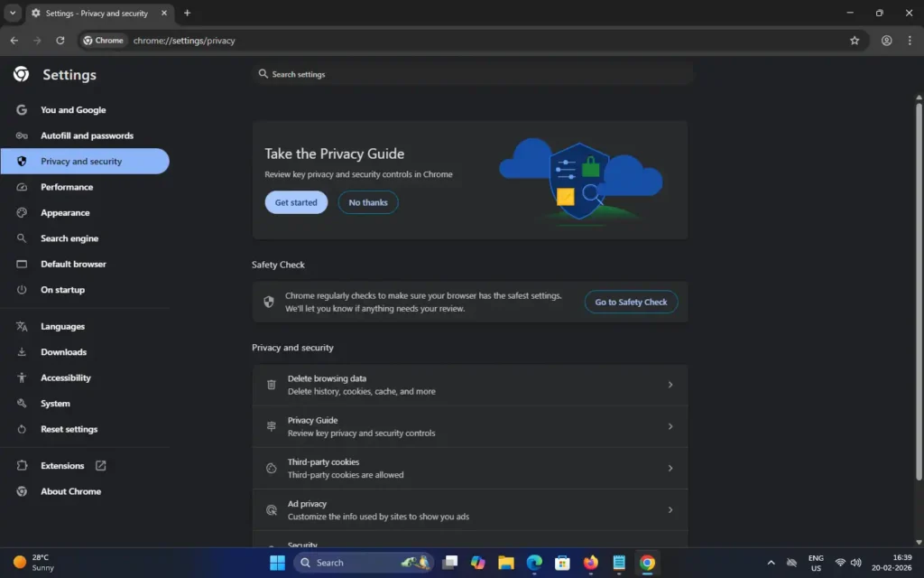Viewport: 924px width, 578px height.
Task: Open the Autofill and passwords section
Action: (87, 135)
